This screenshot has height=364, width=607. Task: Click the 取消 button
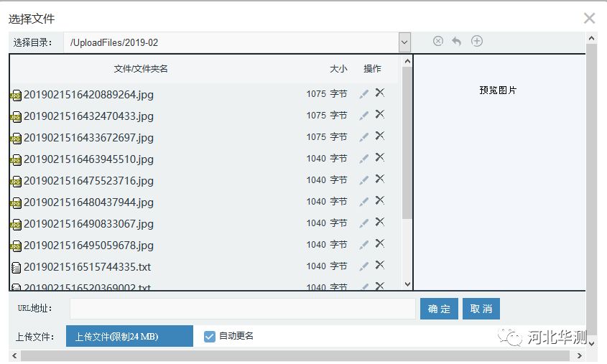coord(481,309)
